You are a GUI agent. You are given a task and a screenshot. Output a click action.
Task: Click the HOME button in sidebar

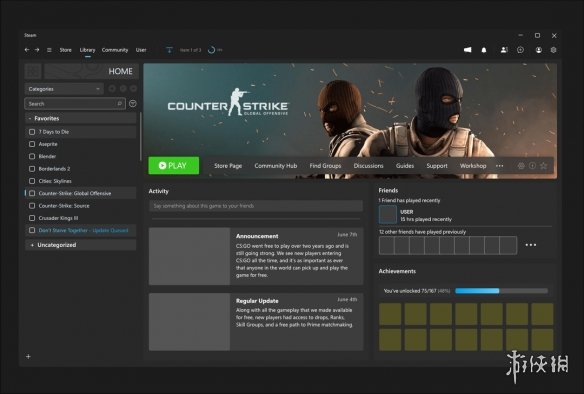click(x=91, y=71)
